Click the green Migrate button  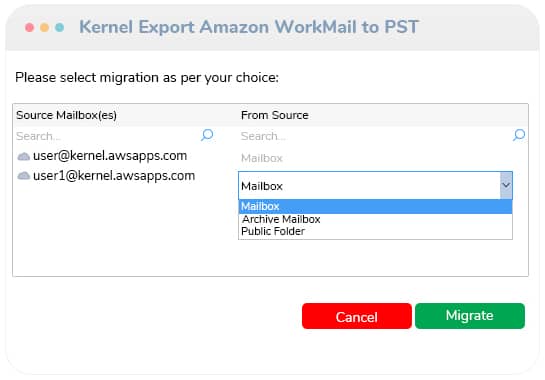click(470, 316)
